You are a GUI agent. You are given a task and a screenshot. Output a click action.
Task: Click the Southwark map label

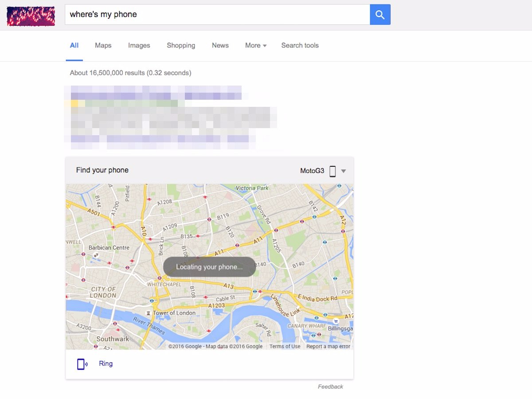[113, 339]
